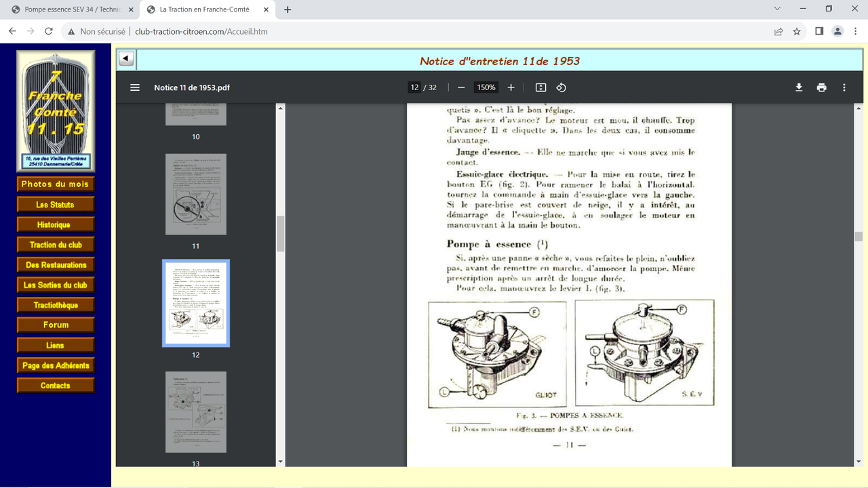Go back to the previous browser page
The width and height of the screenshot is (868, 488).
pos(12,31)
